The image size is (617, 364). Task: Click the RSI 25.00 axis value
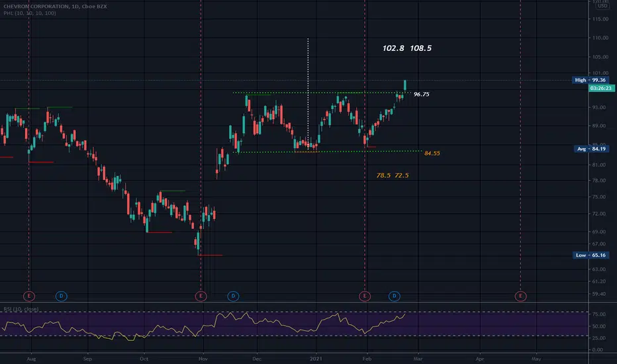(x=599, y=338)
